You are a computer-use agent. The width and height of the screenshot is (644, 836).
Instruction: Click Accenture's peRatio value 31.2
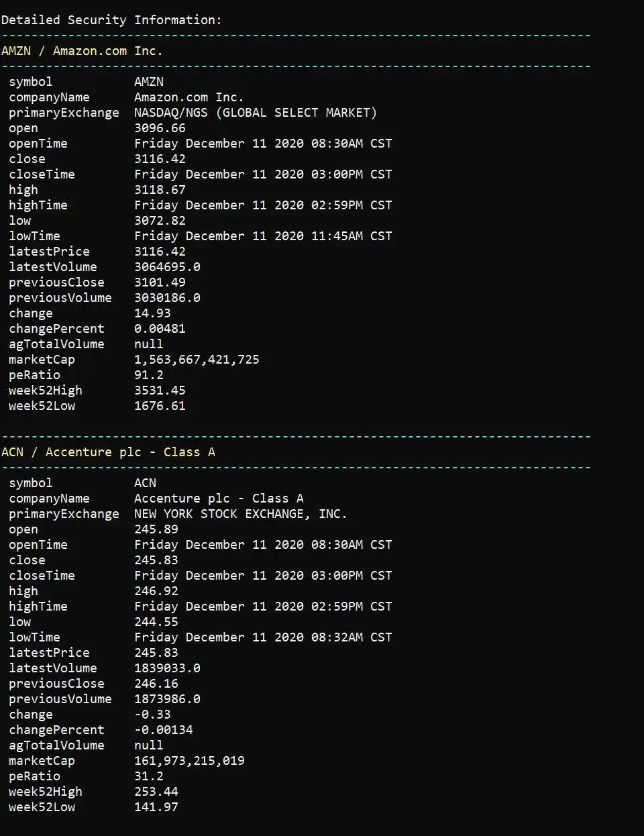148,776
